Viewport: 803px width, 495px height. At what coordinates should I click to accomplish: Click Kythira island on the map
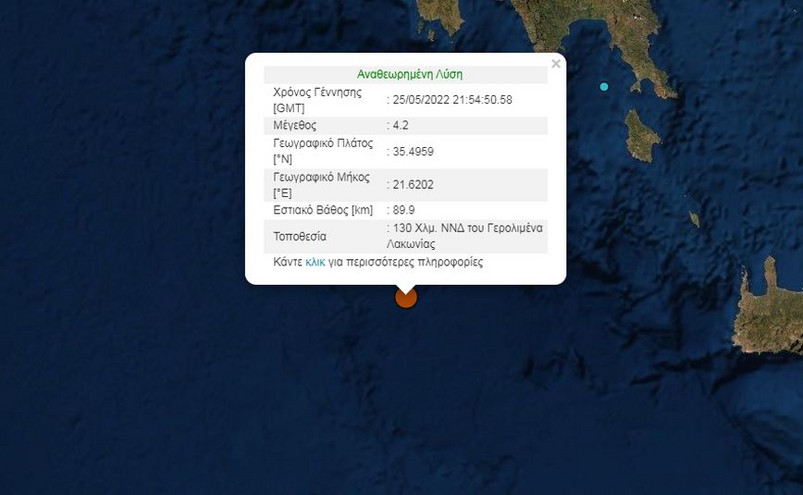(x=641, y=136)
